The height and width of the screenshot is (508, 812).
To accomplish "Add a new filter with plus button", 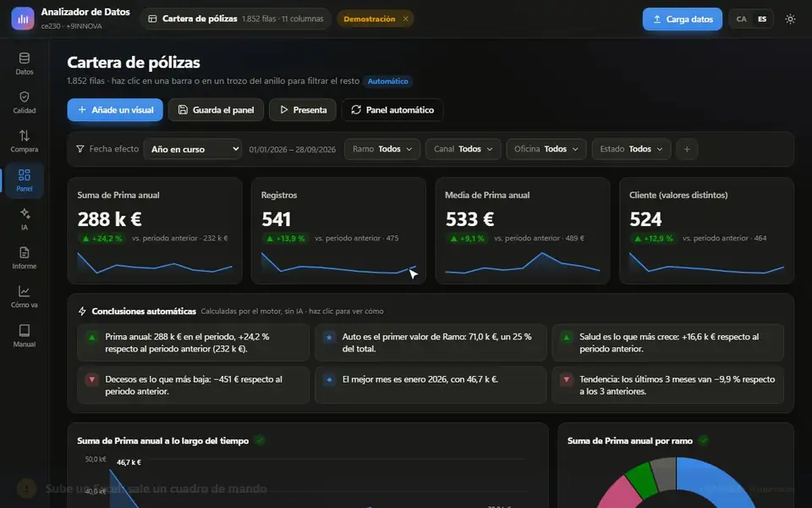I will point(687,149).
